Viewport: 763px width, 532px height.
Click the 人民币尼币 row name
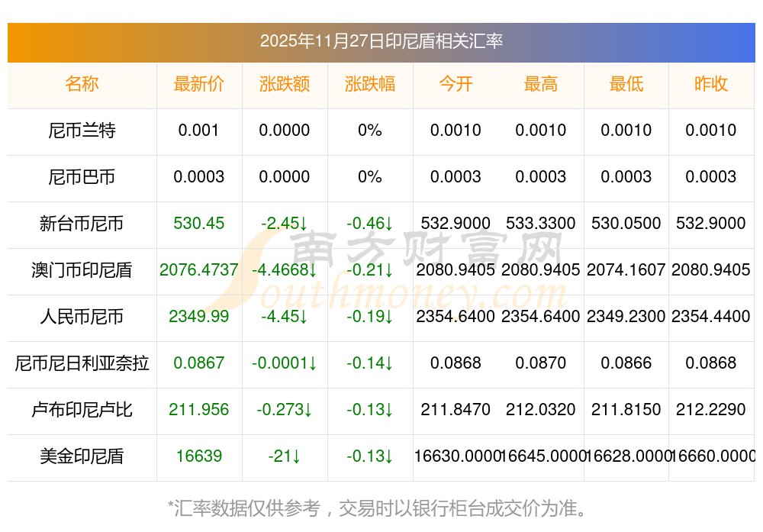tap(82, 317)
